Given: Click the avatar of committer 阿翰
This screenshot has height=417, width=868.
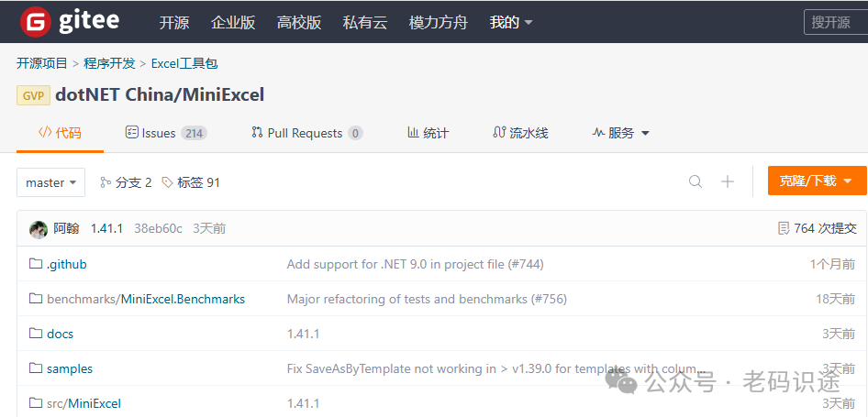Looking at the screenshot, I should 39,229.
